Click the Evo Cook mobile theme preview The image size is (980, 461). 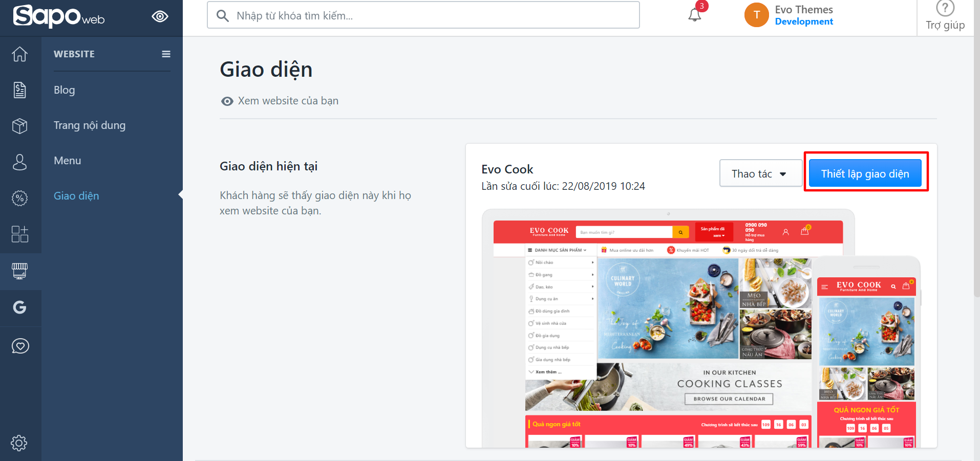click(x=866, y=353)
